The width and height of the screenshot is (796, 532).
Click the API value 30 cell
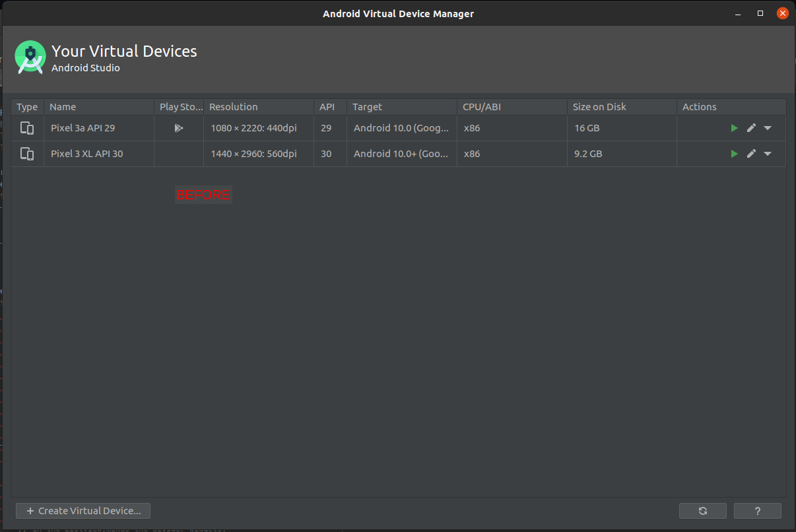coord(331,154)
